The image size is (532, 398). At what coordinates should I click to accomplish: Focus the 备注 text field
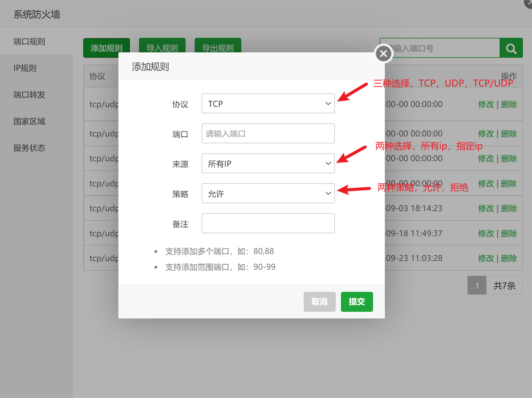pos(268,223)
